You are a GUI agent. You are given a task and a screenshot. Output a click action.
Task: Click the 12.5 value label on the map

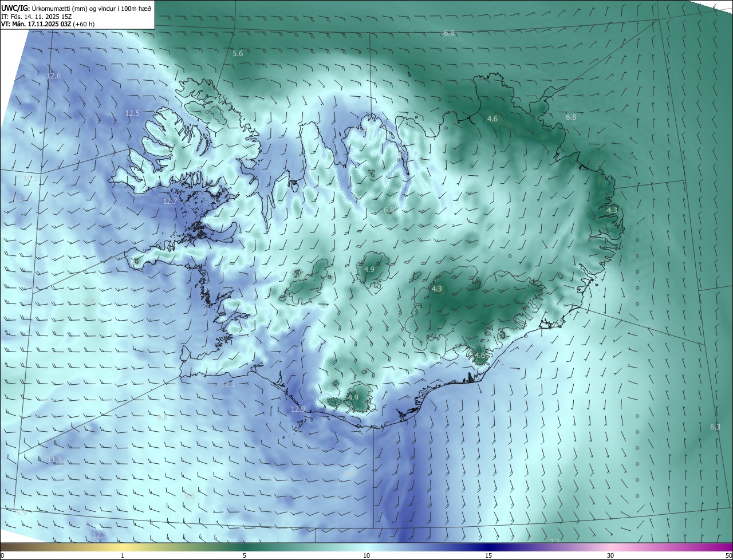coord(132,113)
